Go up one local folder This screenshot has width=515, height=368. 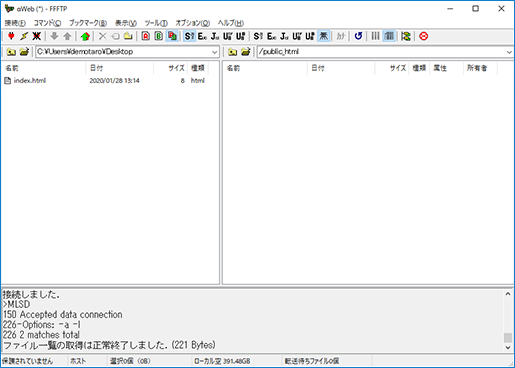click(11, 52)
